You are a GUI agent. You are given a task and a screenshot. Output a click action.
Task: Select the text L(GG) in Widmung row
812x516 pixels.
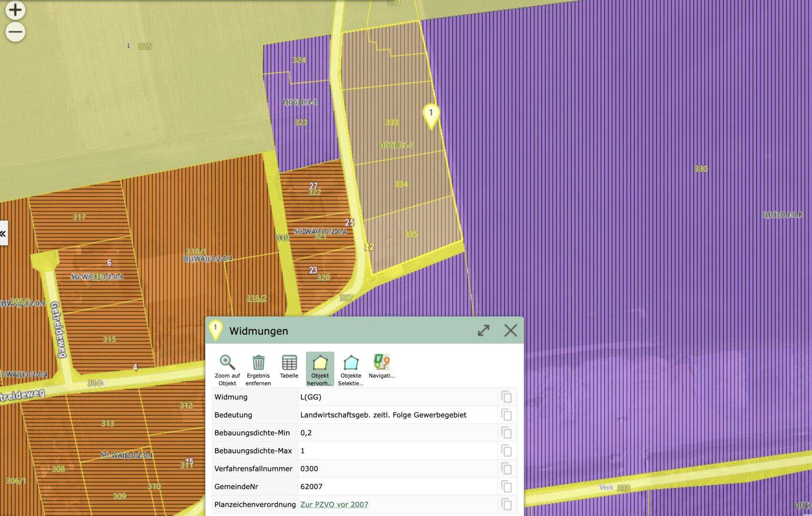(x=310, y=397)
